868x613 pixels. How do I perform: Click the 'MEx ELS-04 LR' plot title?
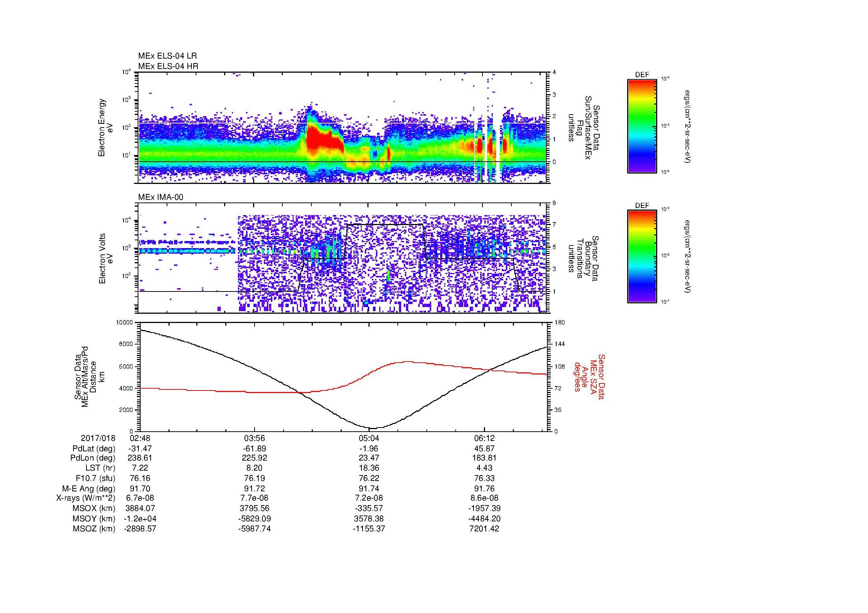pyautogui.click(x=167, y=56)
